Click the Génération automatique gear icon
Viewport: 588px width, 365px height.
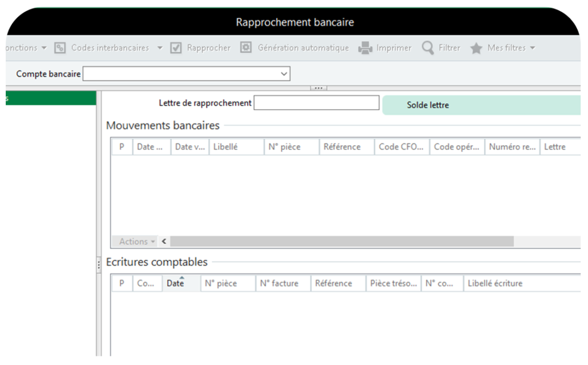246,48
